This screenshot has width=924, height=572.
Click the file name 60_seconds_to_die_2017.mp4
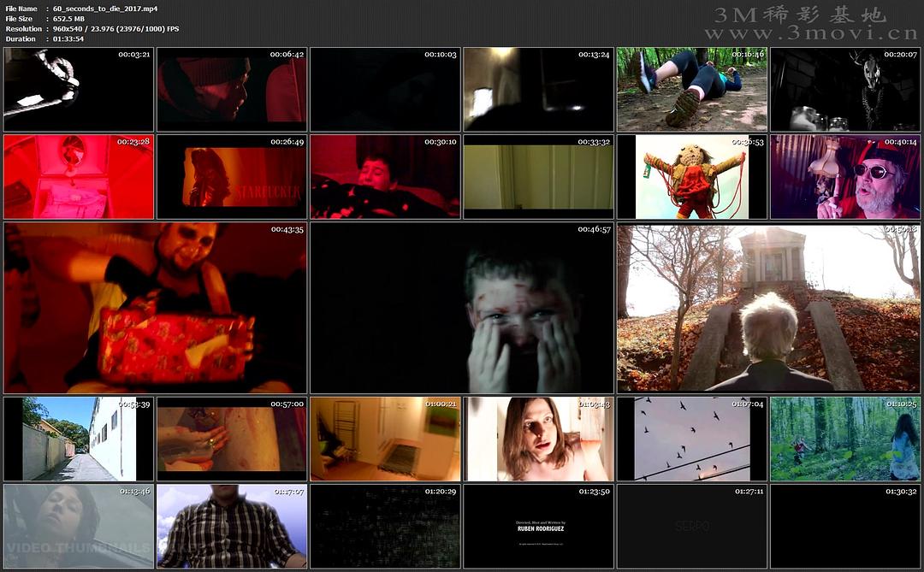(x=104, y=9)
